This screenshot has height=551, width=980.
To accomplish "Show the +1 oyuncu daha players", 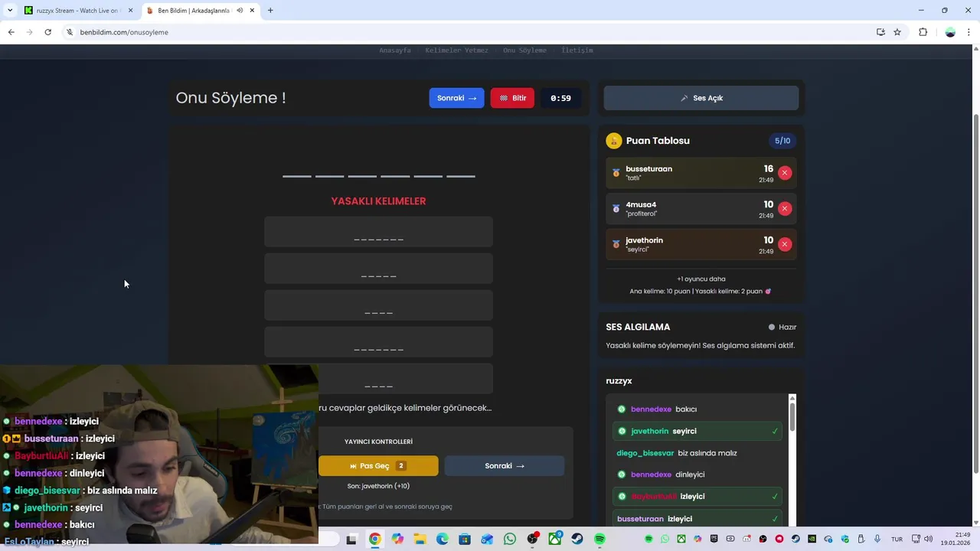I will coord(701,279).
